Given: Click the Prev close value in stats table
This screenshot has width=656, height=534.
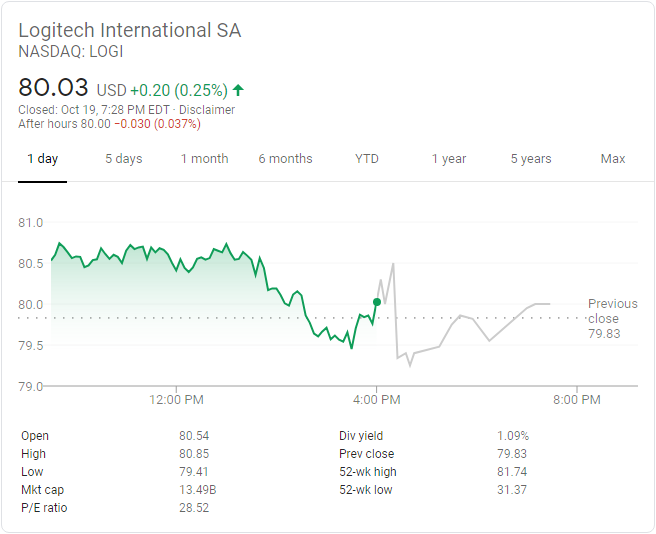Looking at the screenshot, I should 512,454.
